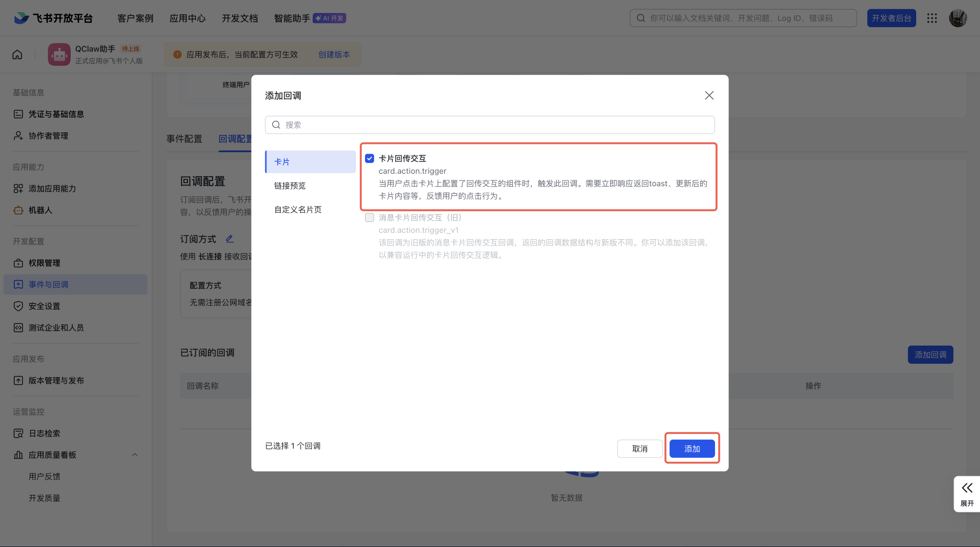Click the 创建版本 link in the banner
This screenshot has height=547, width=980.
(334, 54)
